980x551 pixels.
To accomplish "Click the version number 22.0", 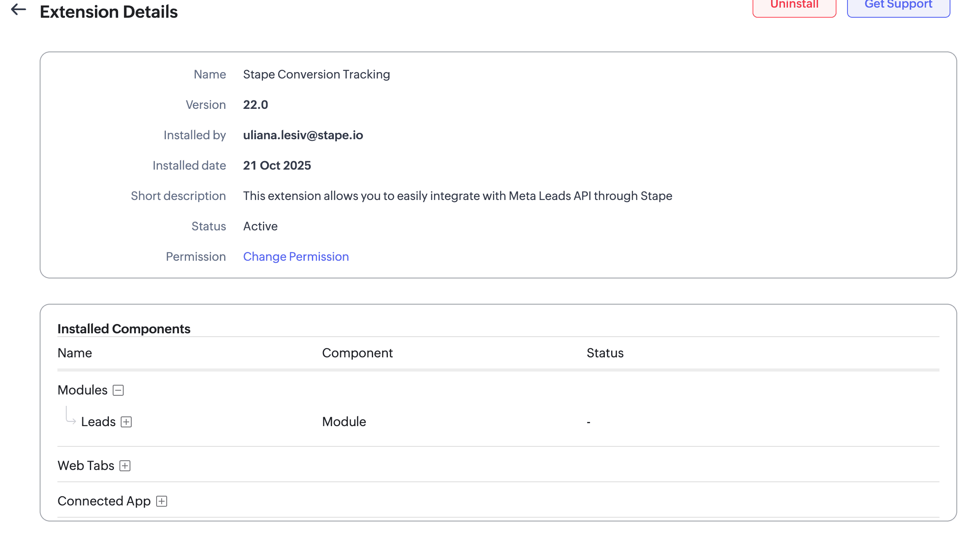I will 255,105.
